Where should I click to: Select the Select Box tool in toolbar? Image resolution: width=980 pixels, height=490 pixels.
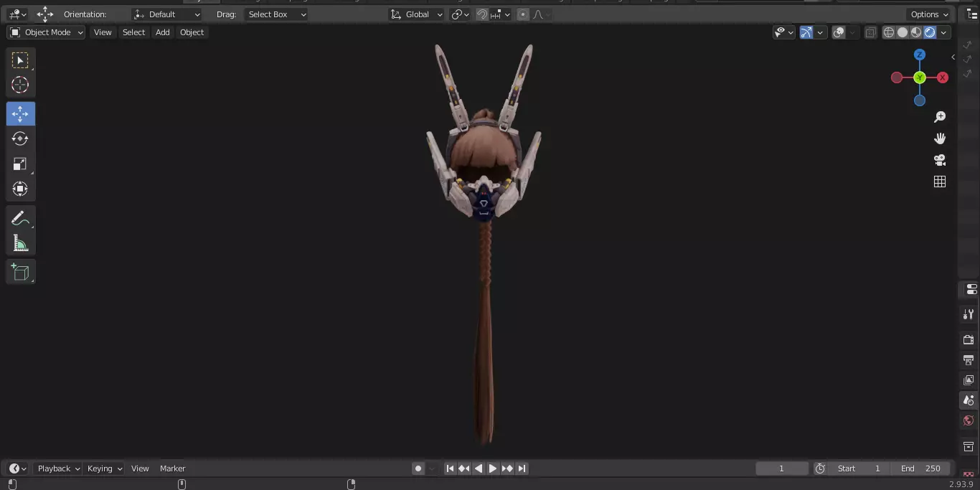(x=20, y=60)
